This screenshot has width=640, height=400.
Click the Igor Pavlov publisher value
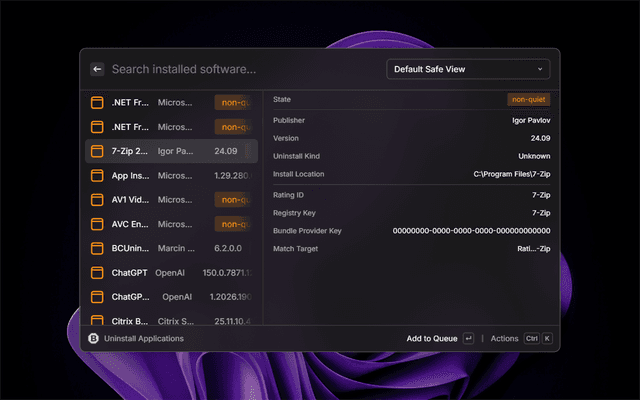point(531,120)
